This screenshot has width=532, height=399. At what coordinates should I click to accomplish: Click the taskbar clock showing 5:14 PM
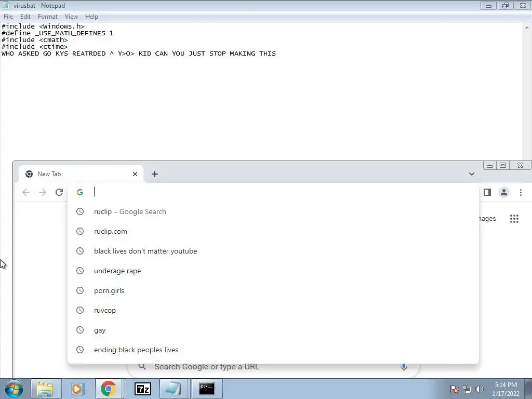(506, 389)
